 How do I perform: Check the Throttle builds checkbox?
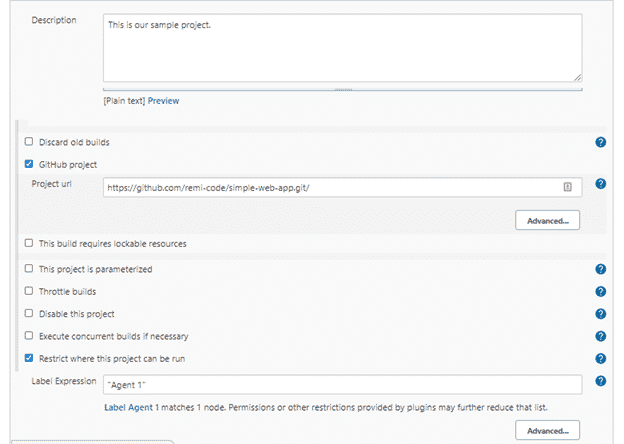pyautogui.click(x=29, y=291)
